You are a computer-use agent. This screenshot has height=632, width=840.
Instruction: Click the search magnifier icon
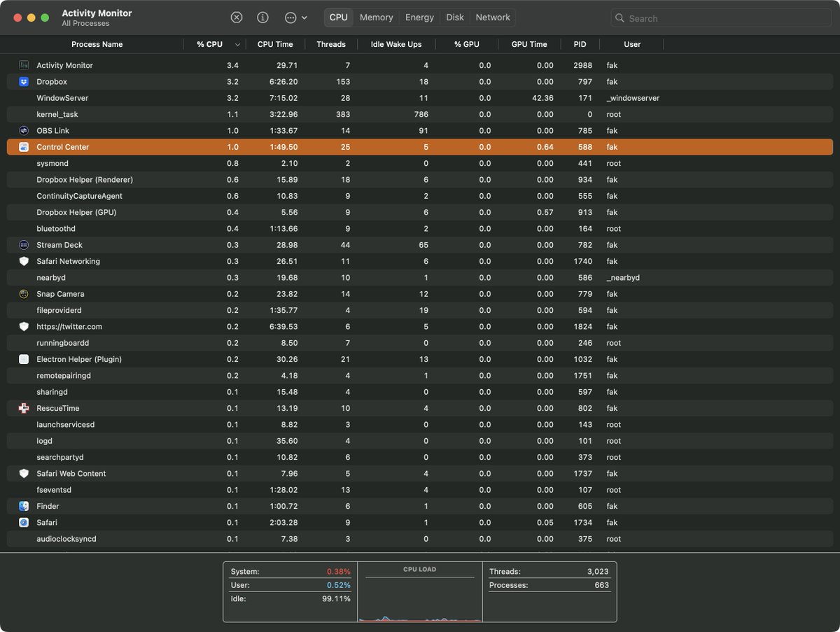click(x=619, y=18)
